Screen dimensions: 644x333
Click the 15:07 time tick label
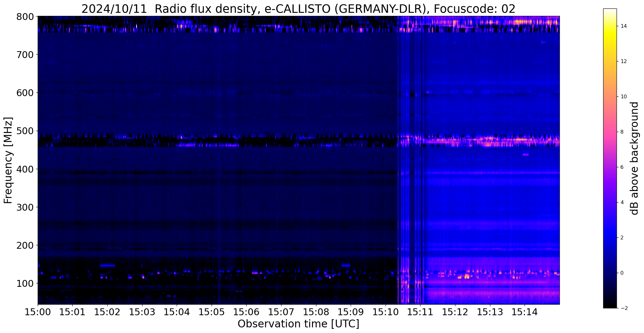[281, 312]
